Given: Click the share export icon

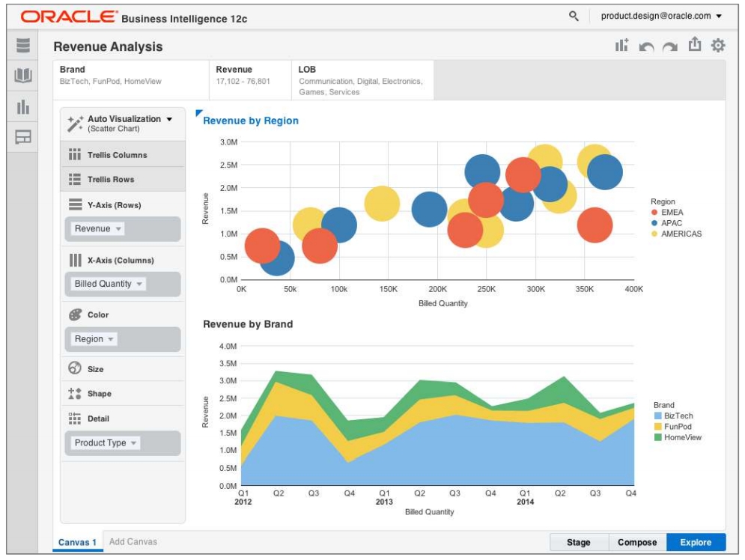Looking at the screenshot, I should 695,44.
